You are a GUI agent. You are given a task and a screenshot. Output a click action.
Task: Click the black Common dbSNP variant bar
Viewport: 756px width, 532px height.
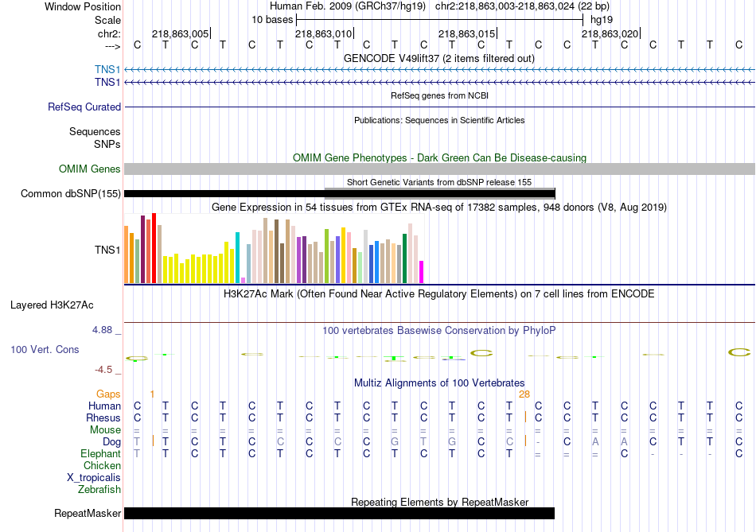(x=223, y=194)
